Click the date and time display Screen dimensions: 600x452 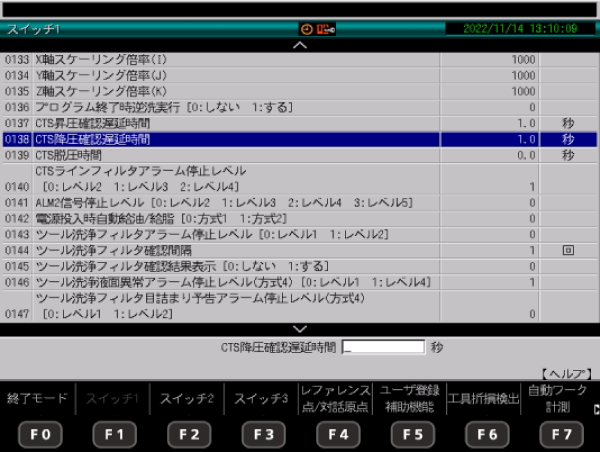tap(520, 29)
